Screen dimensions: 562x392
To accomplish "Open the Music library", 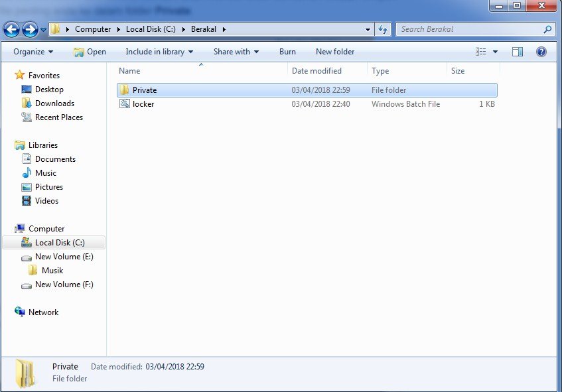I will 46,173.
